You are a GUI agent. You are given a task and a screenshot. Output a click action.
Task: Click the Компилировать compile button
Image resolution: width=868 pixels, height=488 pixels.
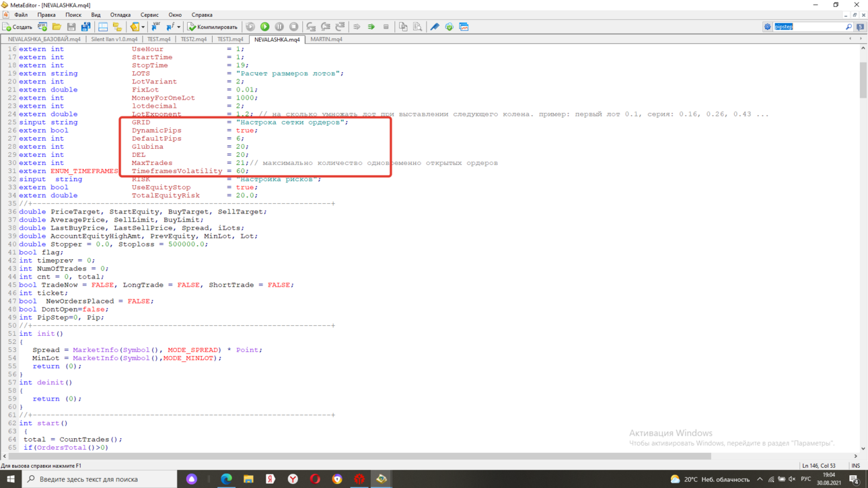(212, 27)
